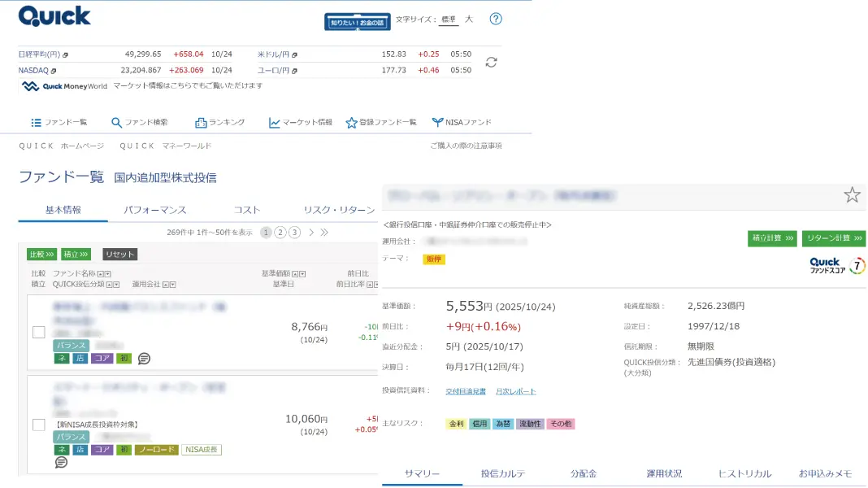Go to page 2 of the fund list
Viewport: 868px width, 488px height.
[x=280, y=233]
